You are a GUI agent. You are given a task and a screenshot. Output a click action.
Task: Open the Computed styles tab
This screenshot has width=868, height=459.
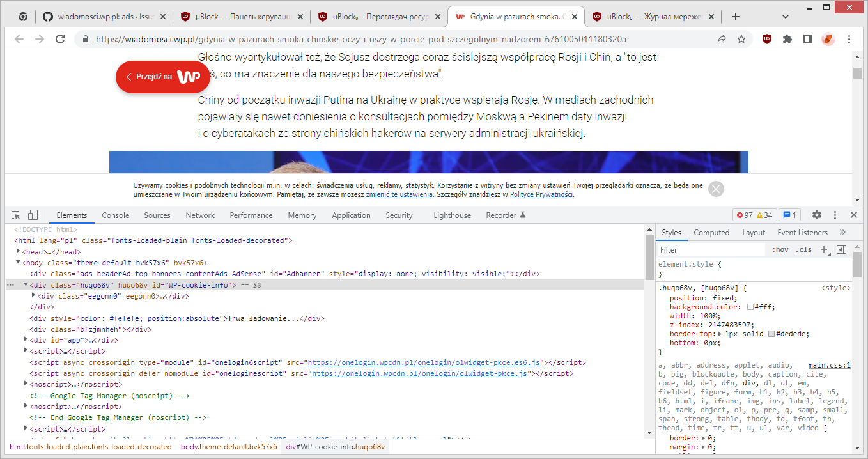pyautogui.click(x=711, y=232)
